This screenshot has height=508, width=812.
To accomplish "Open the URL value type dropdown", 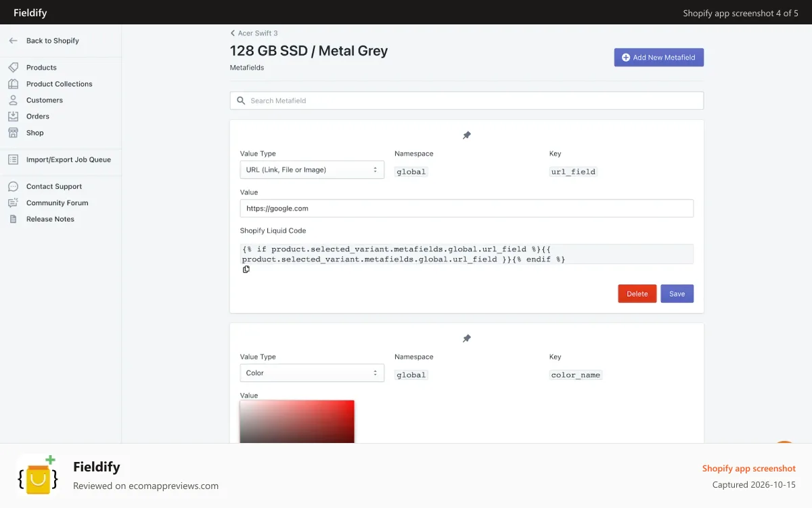I will (312, 169).
